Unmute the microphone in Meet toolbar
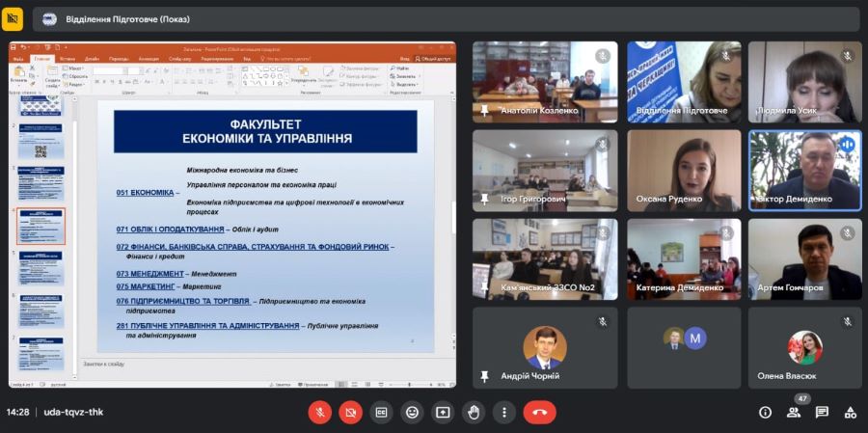Viewport: 868px width, 433px height. [320, 412]
